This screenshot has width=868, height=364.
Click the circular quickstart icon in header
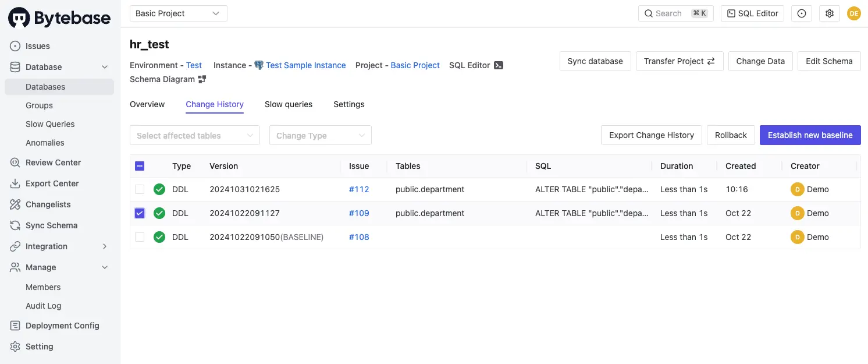[802, 13]
